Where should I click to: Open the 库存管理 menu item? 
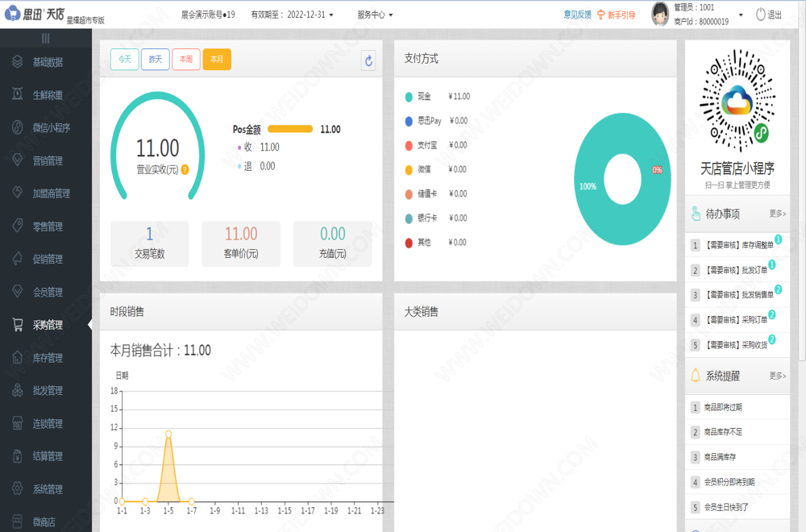(x=46, y=358)
